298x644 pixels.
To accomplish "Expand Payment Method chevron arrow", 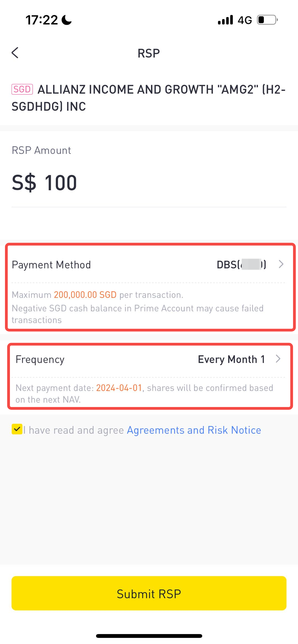I will tap(281, 264).
